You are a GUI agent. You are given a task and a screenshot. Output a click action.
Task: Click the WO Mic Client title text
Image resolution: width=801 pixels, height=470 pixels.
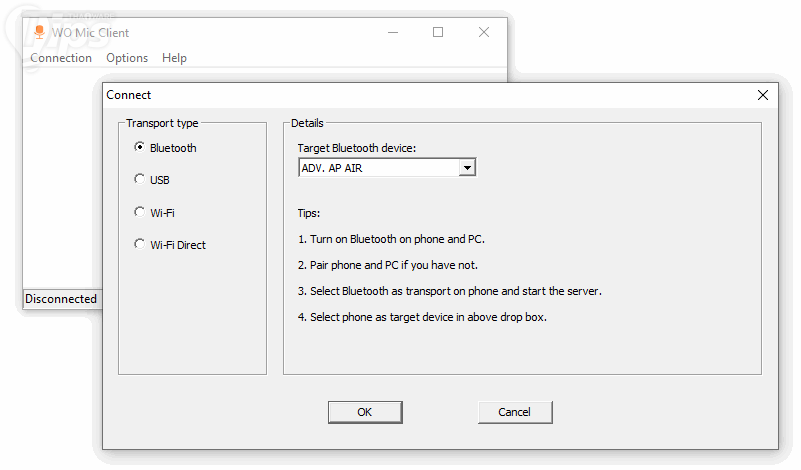pos(91,33)
